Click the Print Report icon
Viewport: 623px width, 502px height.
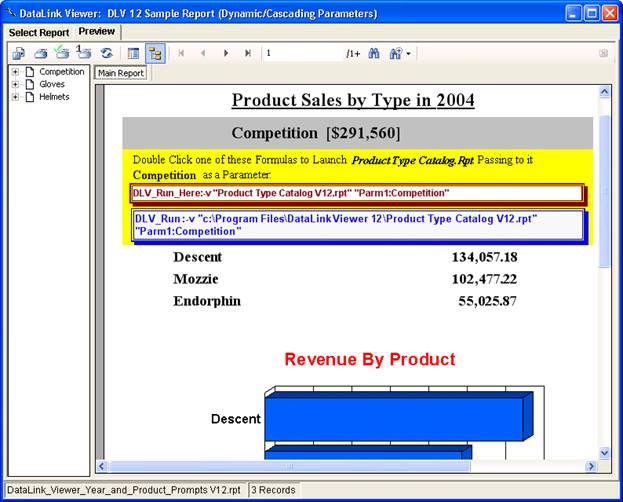tap(40, 53)
